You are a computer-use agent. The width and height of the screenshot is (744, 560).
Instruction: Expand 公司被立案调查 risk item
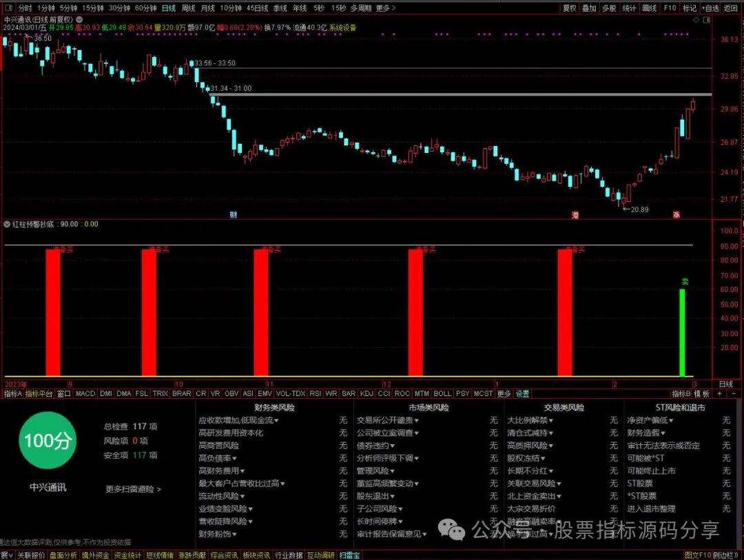pyautogui.click(x=388, y=433)
